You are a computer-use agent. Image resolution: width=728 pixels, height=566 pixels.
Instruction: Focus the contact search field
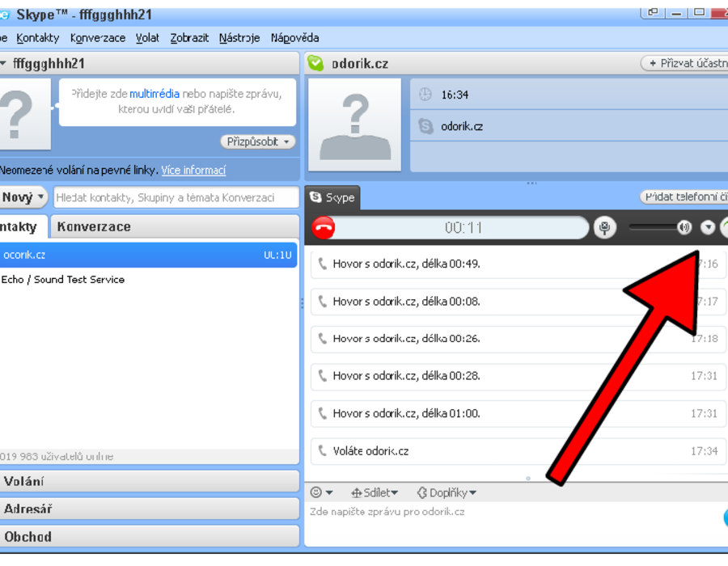[x=176, y=197]
